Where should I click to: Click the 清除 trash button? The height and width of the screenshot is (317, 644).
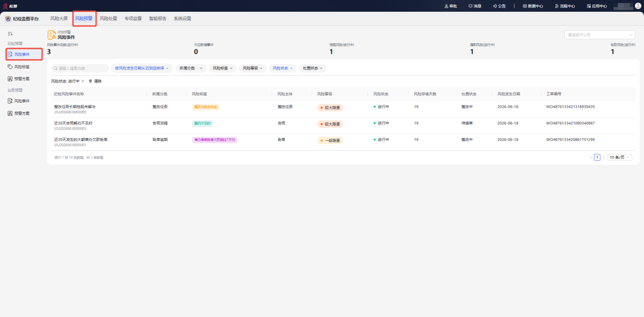[x=95, y=81]
